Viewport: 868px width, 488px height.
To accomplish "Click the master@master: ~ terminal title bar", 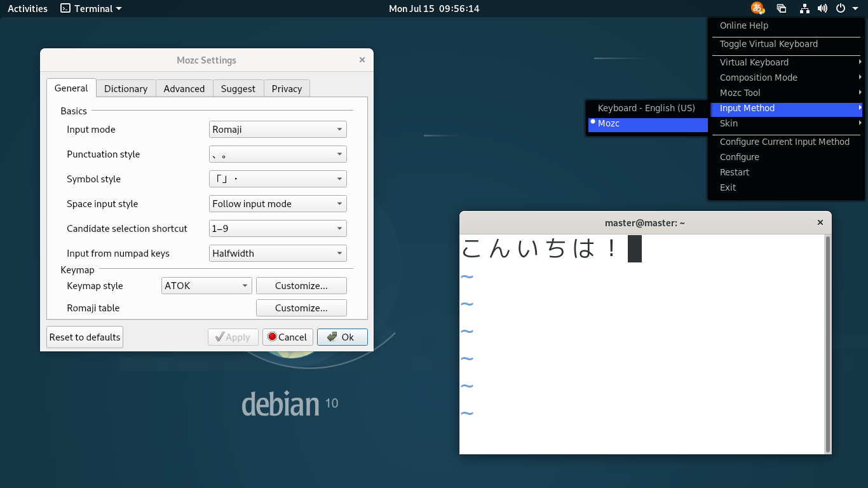I will (x=645, y=222).
